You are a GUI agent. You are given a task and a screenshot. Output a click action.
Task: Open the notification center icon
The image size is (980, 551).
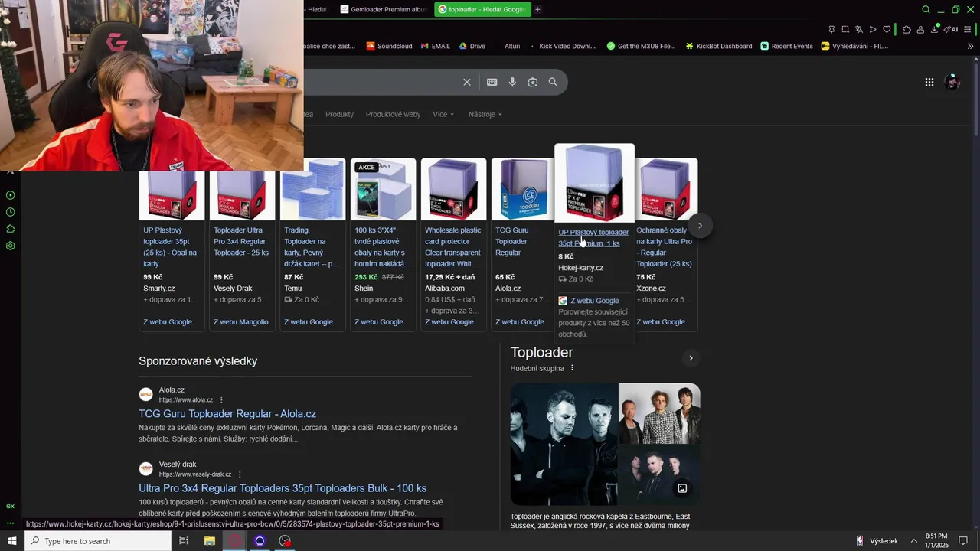(963, 541)
